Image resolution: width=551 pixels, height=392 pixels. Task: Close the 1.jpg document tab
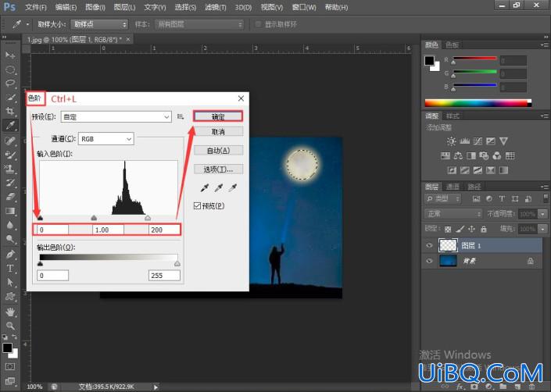click(x=128, y=39)
